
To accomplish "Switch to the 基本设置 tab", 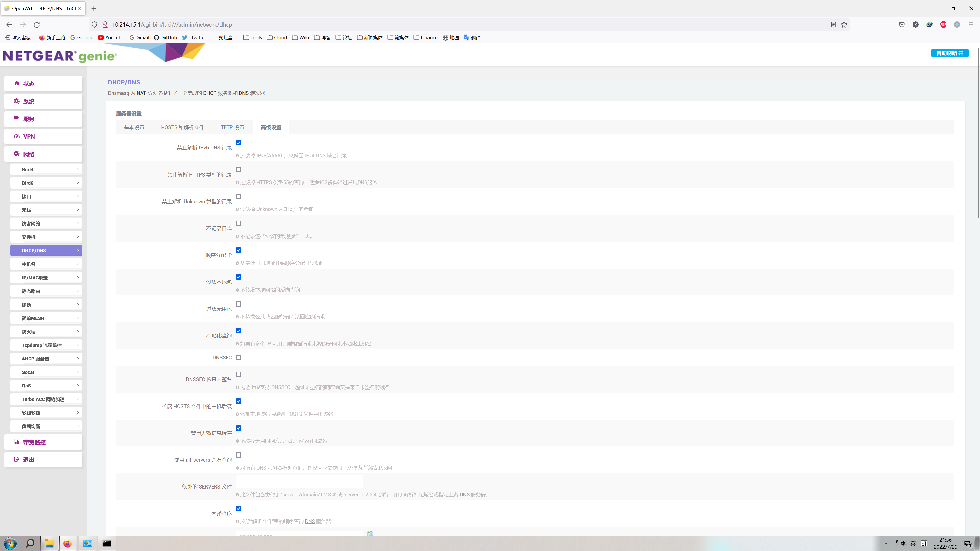I will pos(134,127).
